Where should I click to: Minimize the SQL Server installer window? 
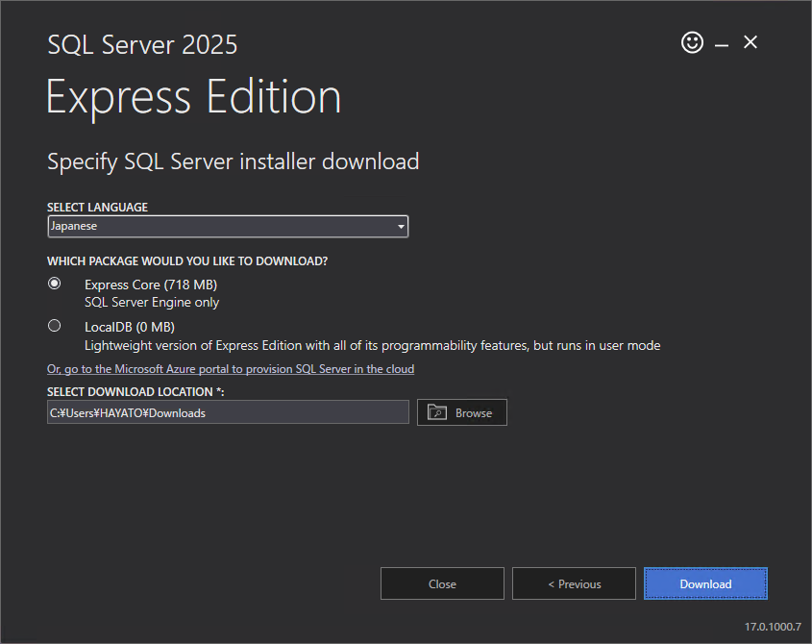click(722, 45)
